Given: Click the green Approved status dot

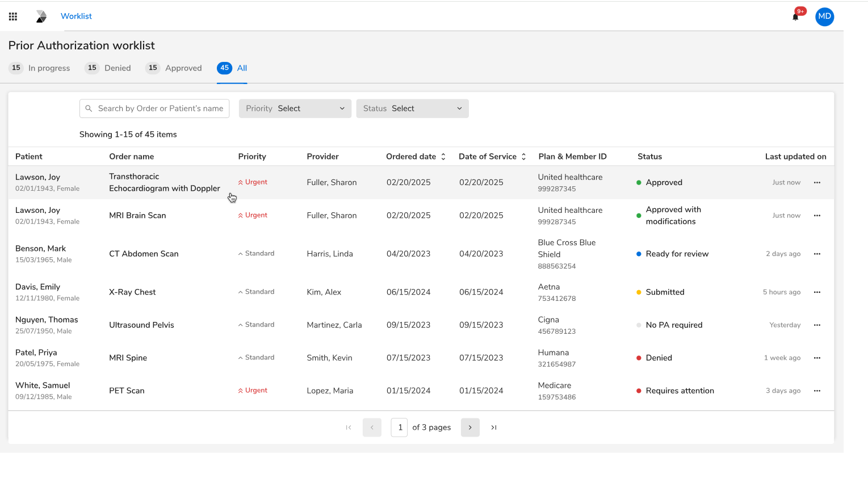Looking at the screenshot, I should [x=639, y=182].
